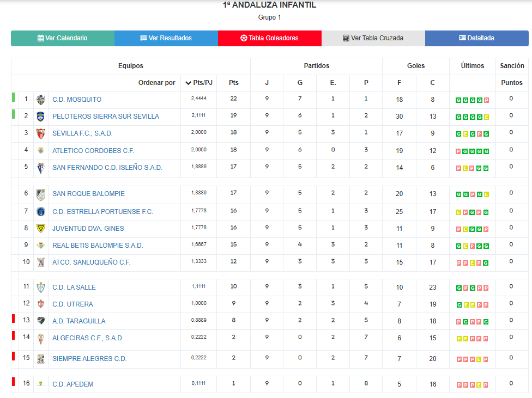The width and height of the screenshot is (532, 398).
Task: Click the Atco. Sanluqueño crest icon
Action: (x=41, y=262)
